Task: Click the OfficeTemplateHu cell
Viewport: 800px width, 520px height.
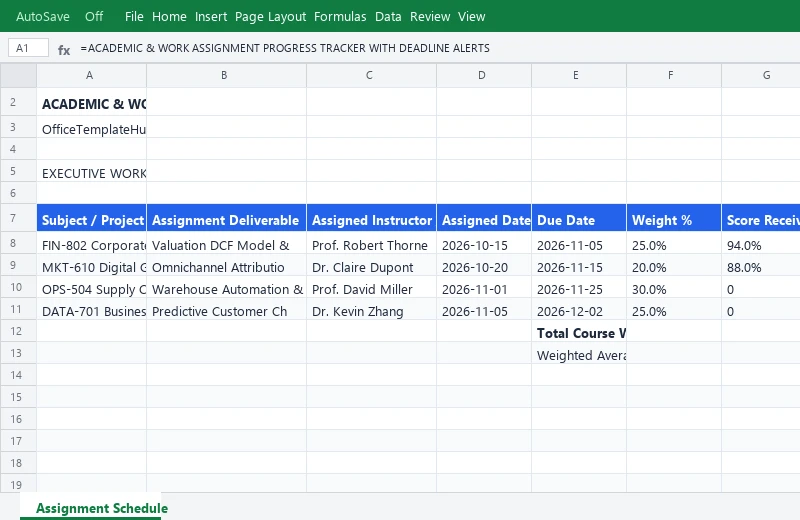Action: (x=91, y=129)
